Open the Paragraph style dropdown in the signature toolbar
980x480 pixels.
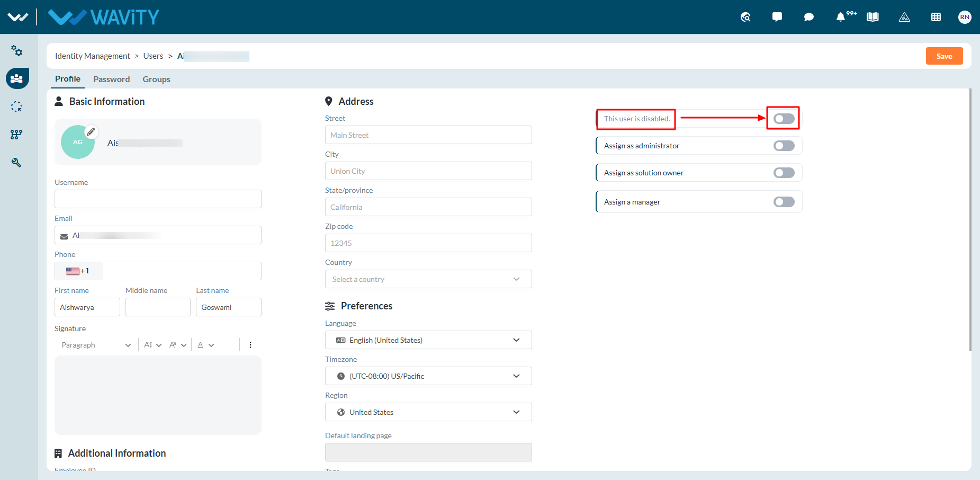(x=96, y=345)
